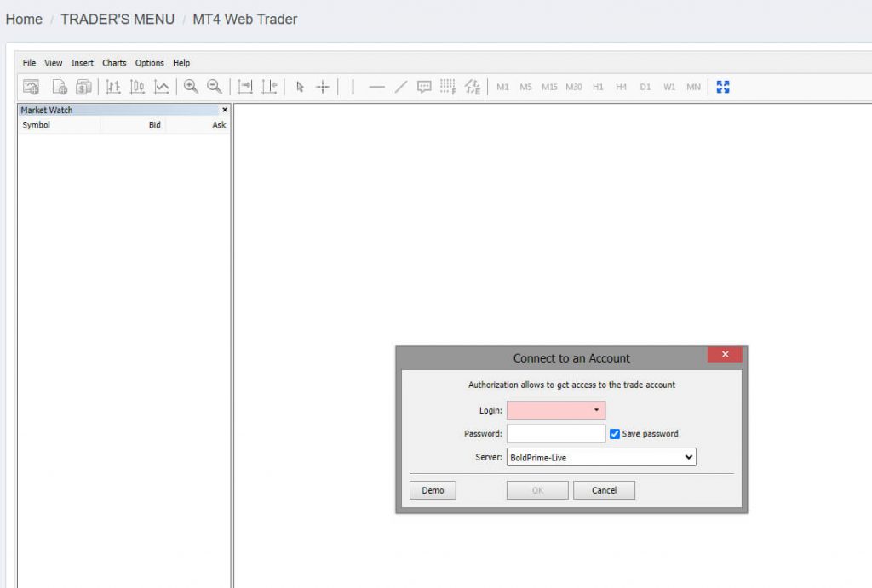Open the Insert menu

83,63
